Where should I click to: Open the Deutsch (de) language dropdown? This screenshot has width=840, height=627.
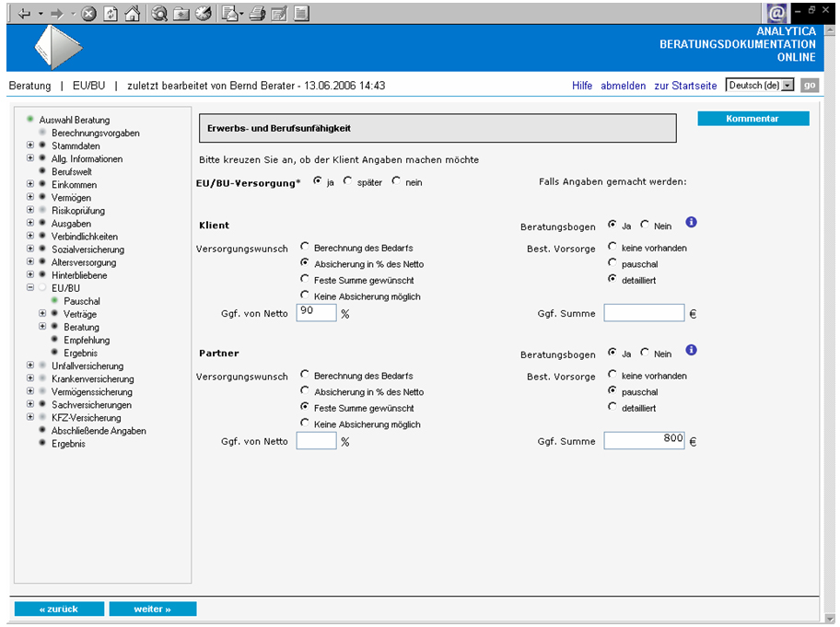point(787,86)
